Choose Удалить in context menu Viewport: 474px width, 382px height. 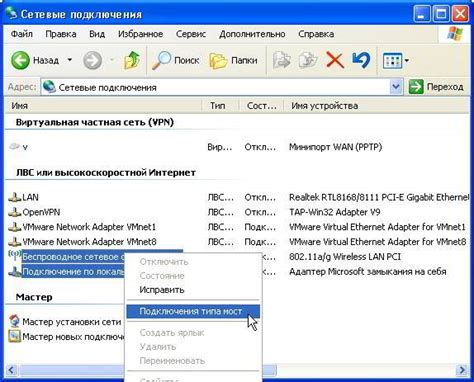pos(193,347)
